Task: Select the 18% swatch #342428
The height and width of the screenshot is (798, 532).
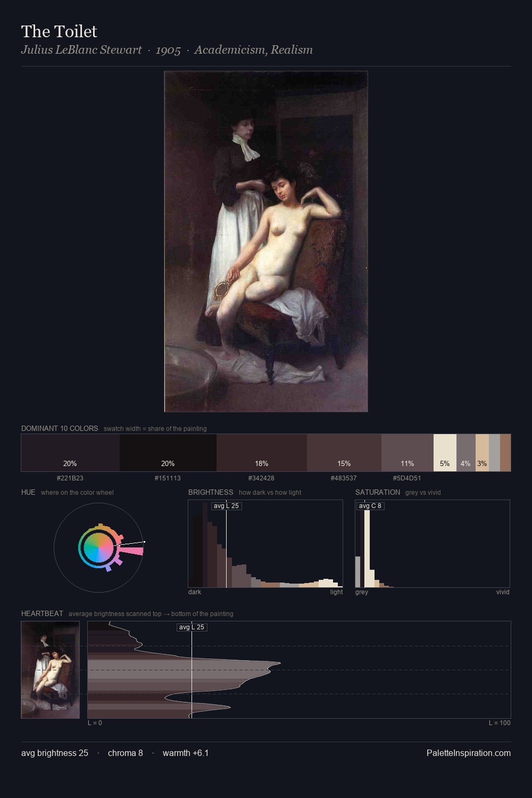Action: tap(262, 453)
